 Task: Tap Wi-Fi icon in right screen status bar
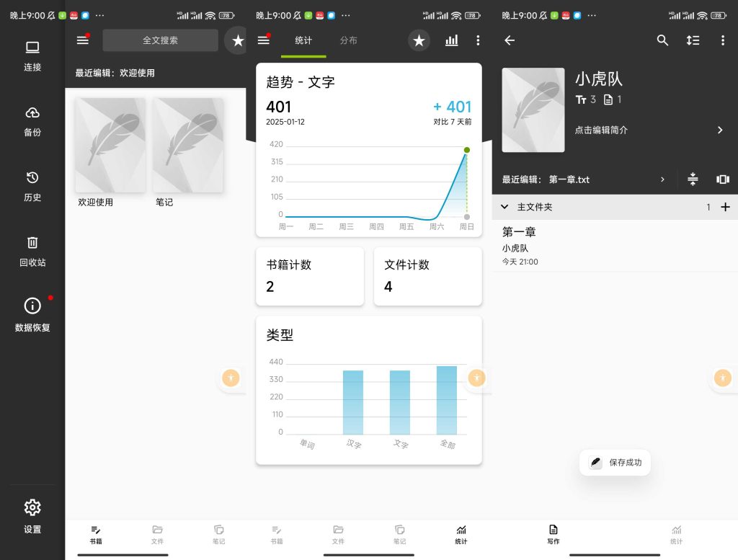tap(702, 16)
